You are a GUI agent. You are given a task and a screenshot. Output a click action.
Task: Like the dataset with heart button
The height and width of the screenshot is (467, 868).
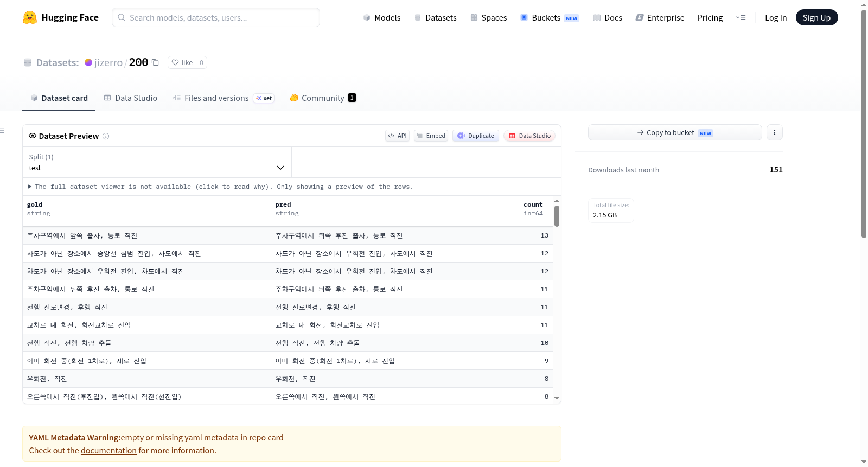pos(182,62)
